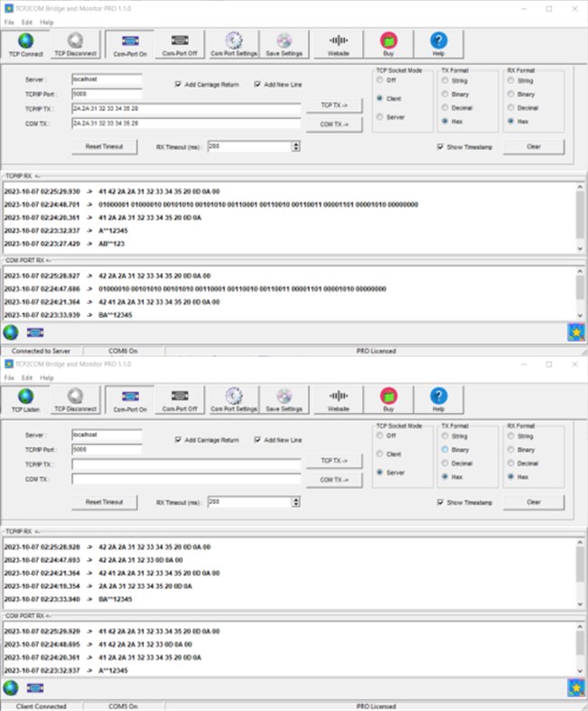Open Edit menu in top window
The width and height of the screenshot is (588, 711).
pyautogui.click(x=27, y=23)
